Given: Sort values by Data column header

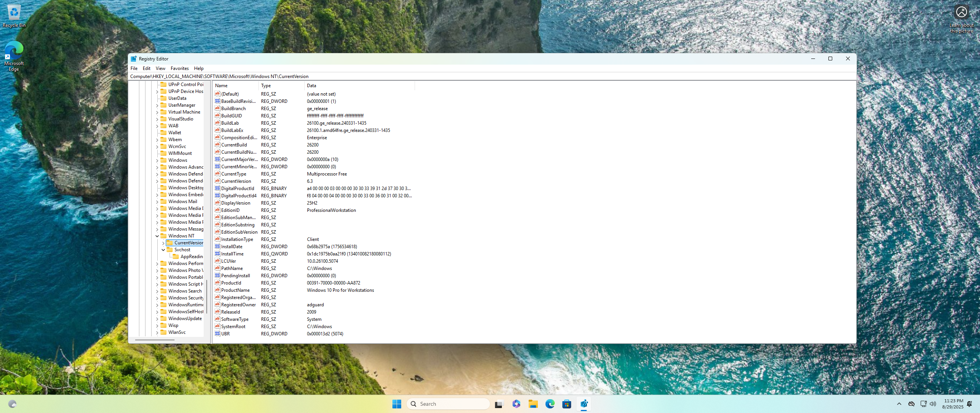Looking at the screenshot, I should pyautogui.click(x=359, y=86).
